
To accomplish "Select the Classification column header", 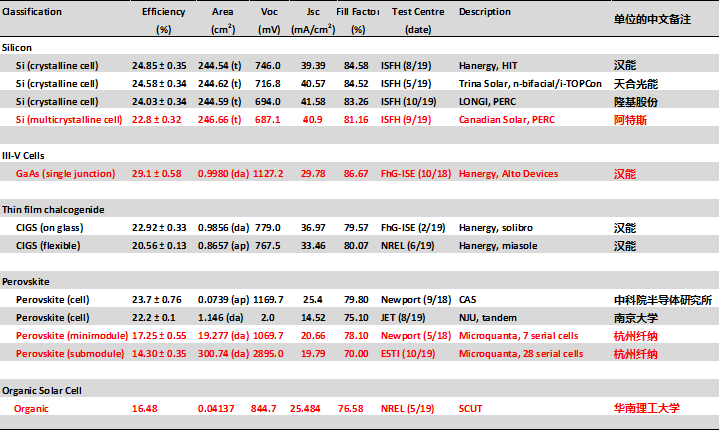I will (32, 12).
